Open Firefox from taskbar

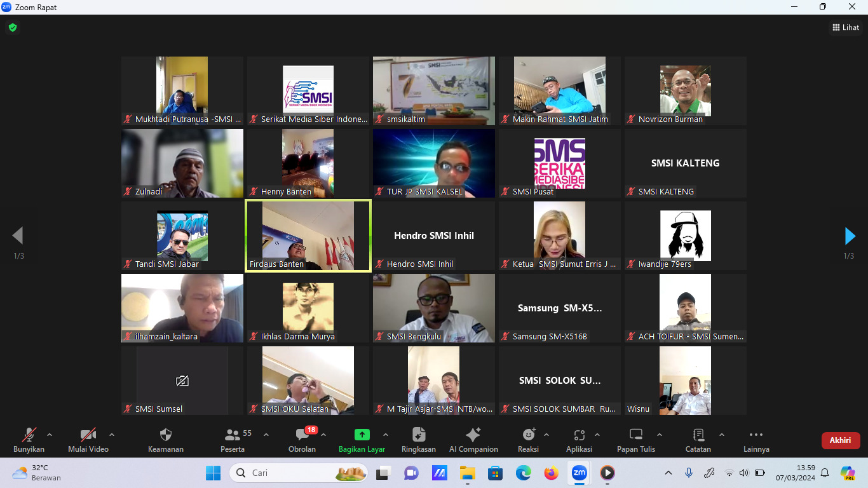point(552,473)
